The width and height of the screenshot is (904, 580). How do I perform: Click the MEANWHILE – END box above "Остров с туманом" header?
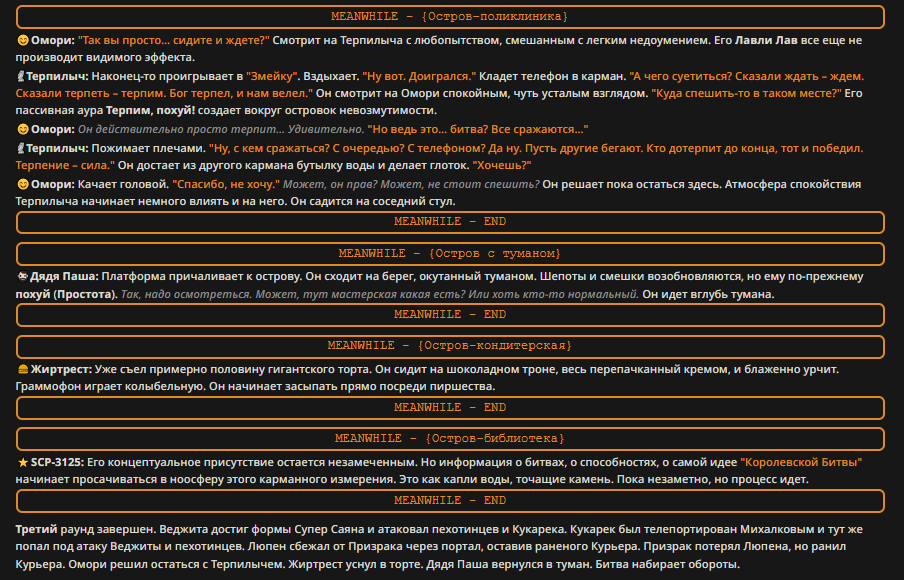click(450, 222)
